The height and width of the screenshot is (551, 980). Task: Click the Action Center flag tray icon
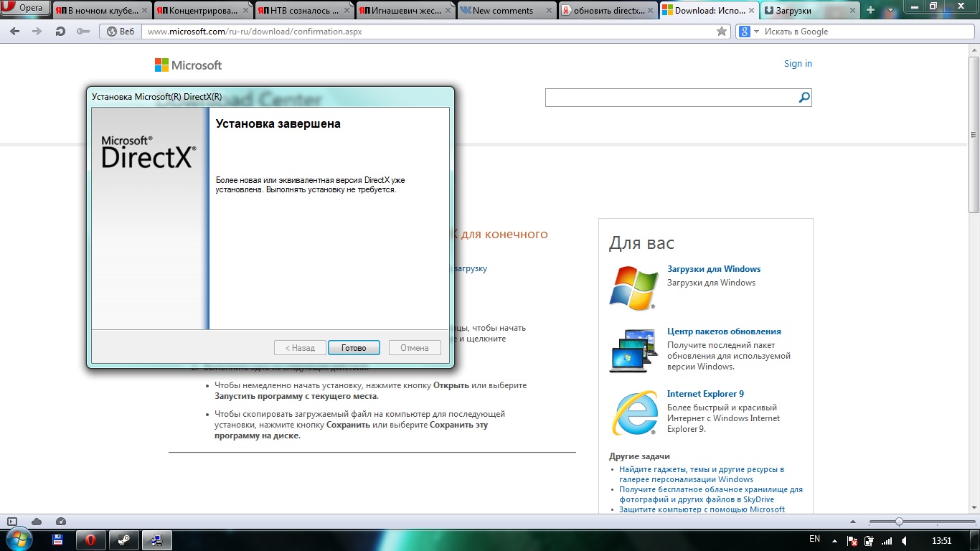click(853, 540)
